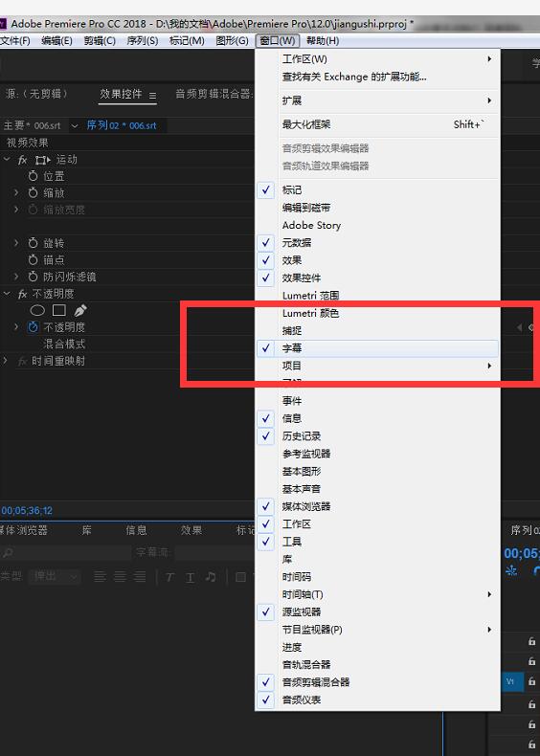Click the italic T icon in captions panel
This screenshot has height=756, width=540.
click(169, 577)
